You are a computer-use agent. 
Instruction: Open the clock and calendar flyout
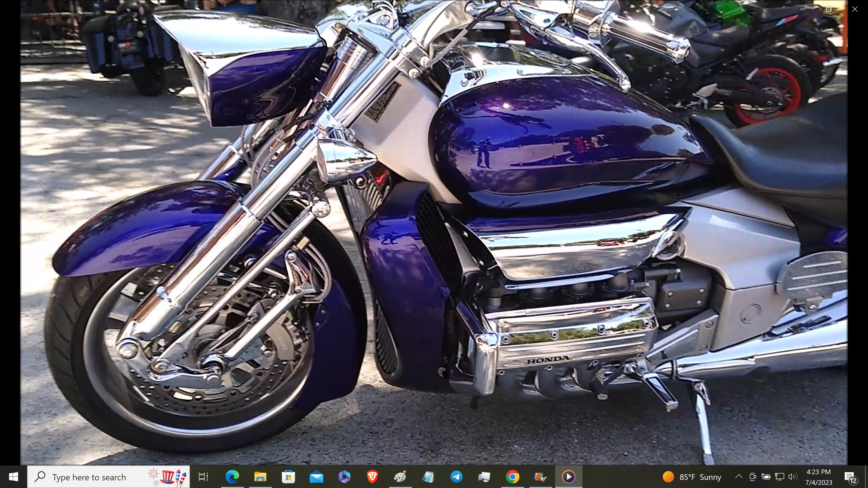click(818, 477)
